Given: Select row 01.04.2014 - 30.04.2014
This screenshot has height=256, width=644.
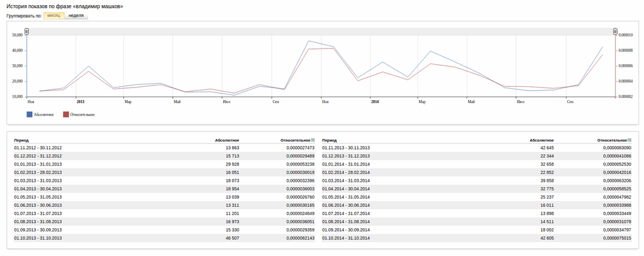Looking at the screenshot, I should (x=477, y=189).
